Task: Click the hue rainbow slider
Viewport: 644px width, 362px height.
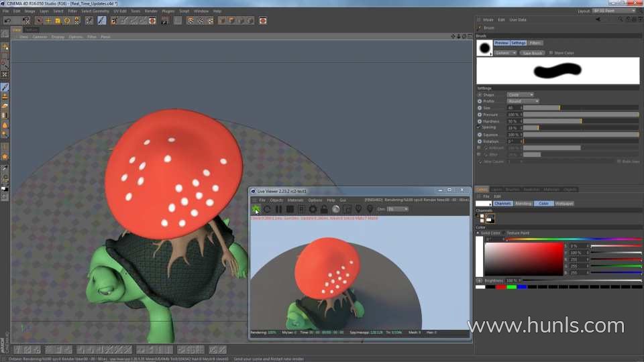Action: point(574,239)
